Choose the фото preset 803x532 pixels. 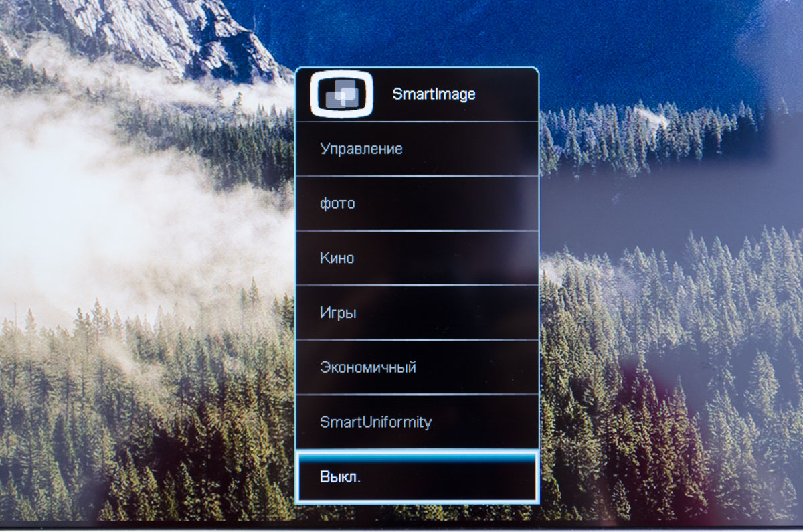(x=417, y=203)
